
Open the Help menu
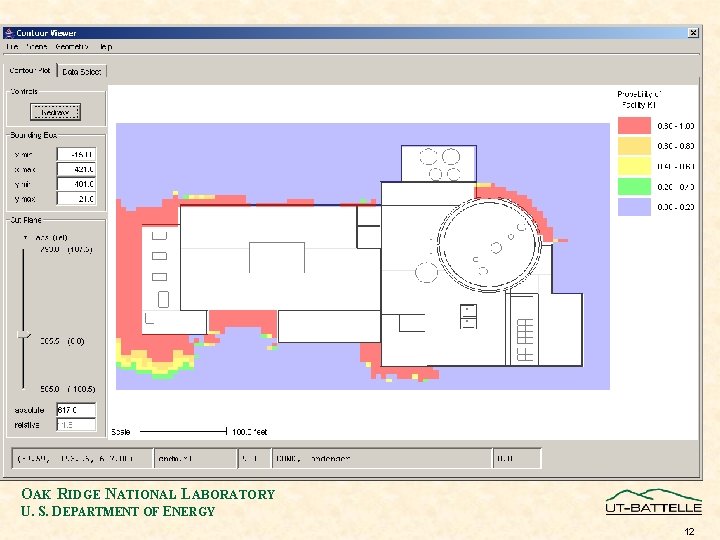click(x=106, y=46)
